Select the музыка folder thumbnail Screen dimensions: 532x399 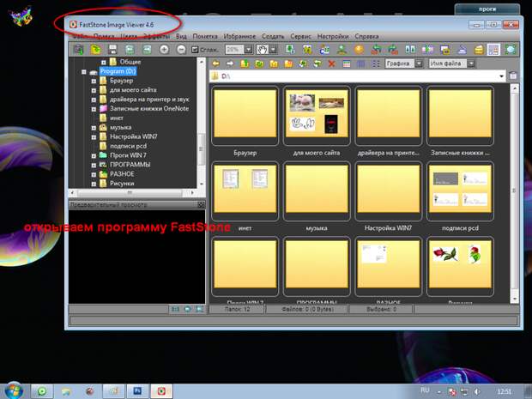pos(317,191)
